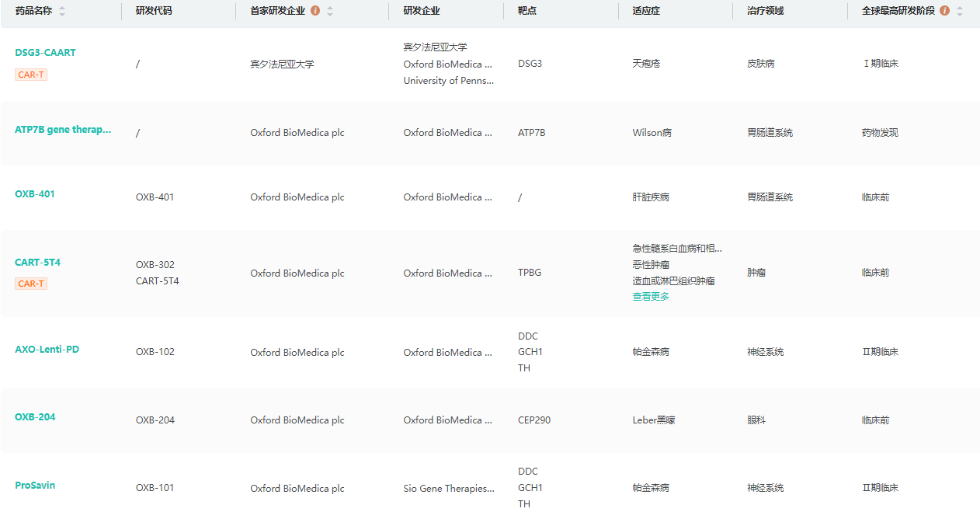
Task: Select 肝脏疾病 indication cell
Action: pos(651,197)
